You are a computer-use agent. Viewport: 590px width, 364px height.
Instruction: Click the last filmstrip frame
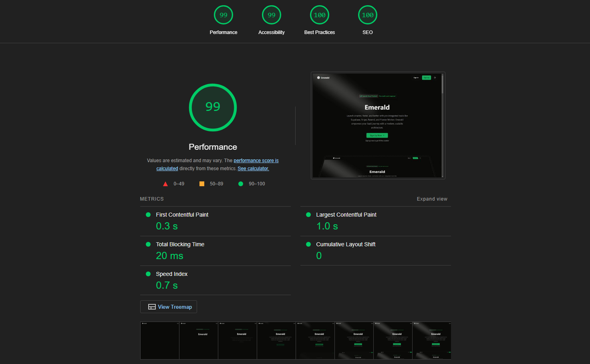432,340
